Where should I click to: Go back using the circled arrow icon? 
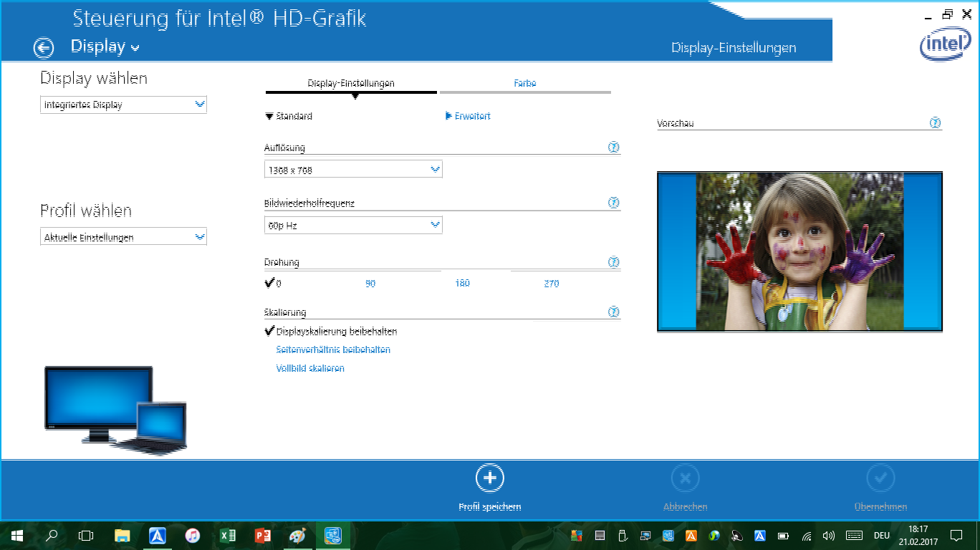44,48
